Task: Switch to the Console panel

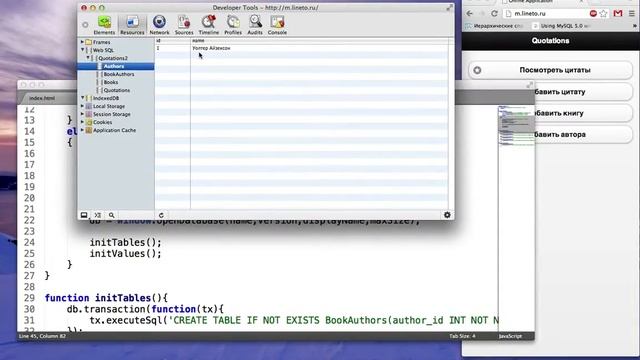Action: pyautogui.click(x=277, y=25)
